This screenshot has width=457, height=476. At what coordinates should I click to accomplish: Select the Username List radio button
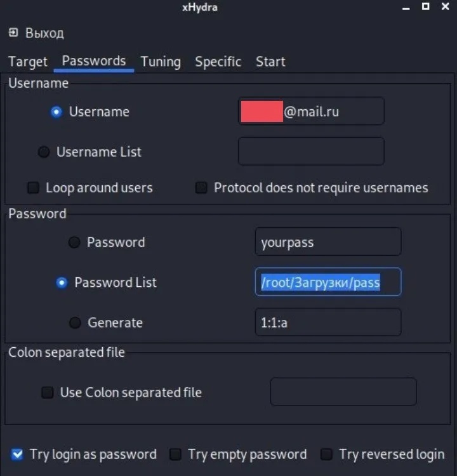click(x=44, y=152)
